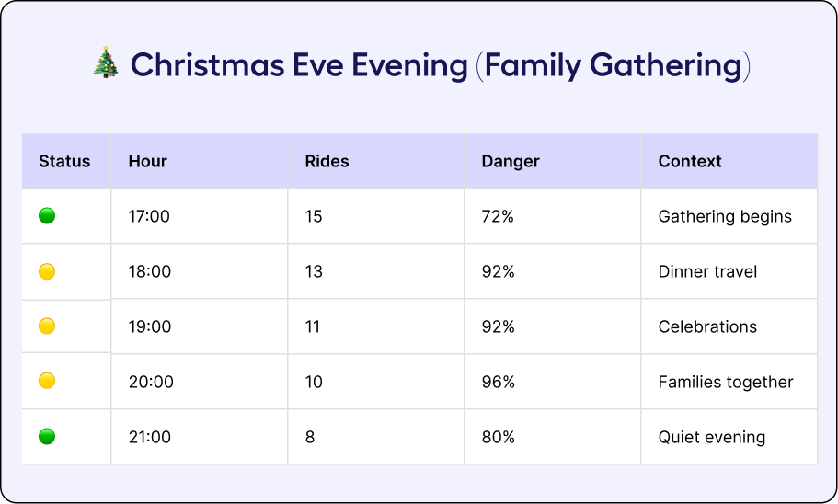Click the Rides column header
Image resolution: width=838 pixels, height=504 pixels.
point(327,161)
